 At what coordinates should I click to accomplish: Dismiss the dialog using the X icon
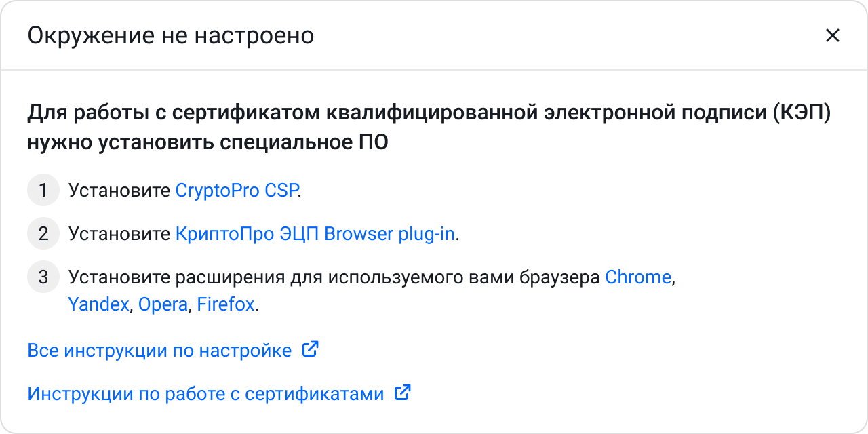833,35
